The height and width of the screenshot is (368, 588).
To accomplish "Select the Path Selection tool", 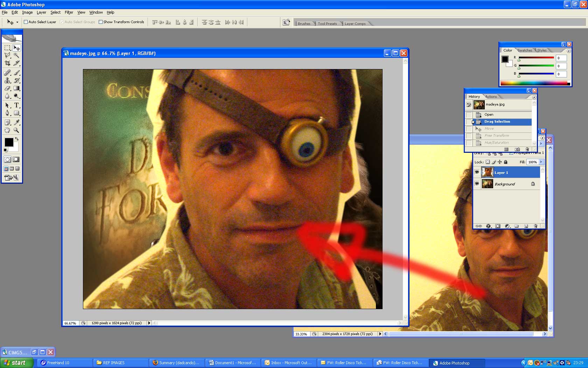I will (7, 105).
